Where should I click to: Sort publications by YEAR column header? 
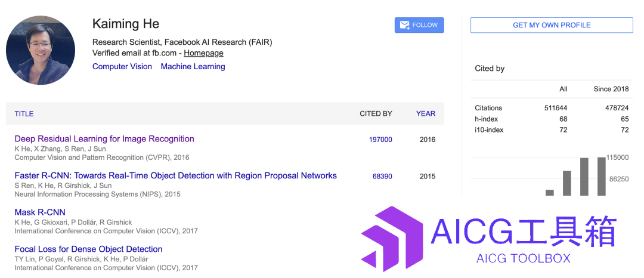425,113
